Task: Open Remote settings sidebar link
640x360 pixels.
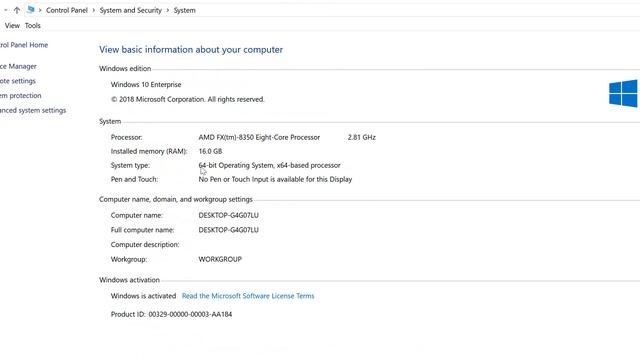Action: 18,81
